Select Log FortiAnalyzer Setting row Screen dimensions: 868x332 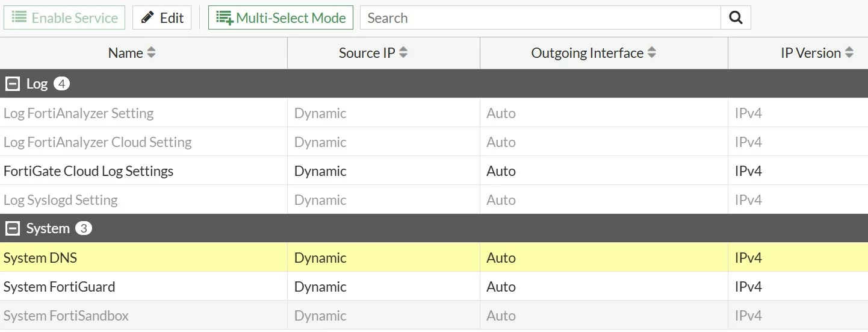tap(434, 113)
